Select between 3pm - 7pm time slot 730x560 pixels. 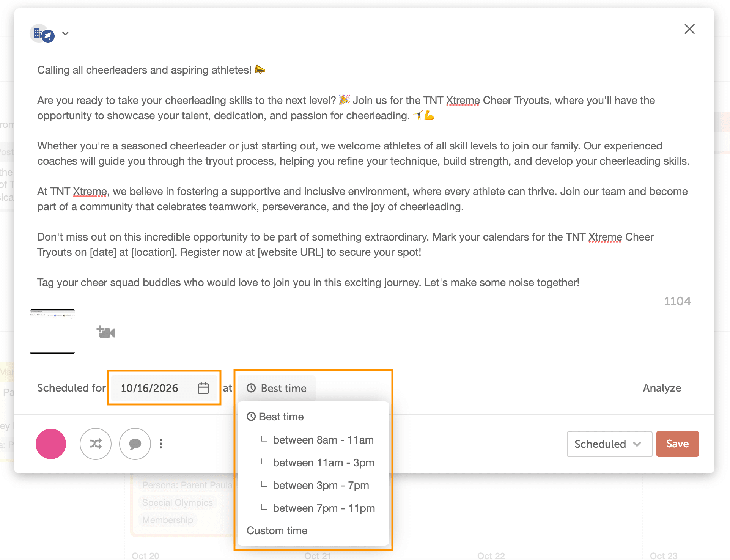pyautogui.click(x=321, y=485)
